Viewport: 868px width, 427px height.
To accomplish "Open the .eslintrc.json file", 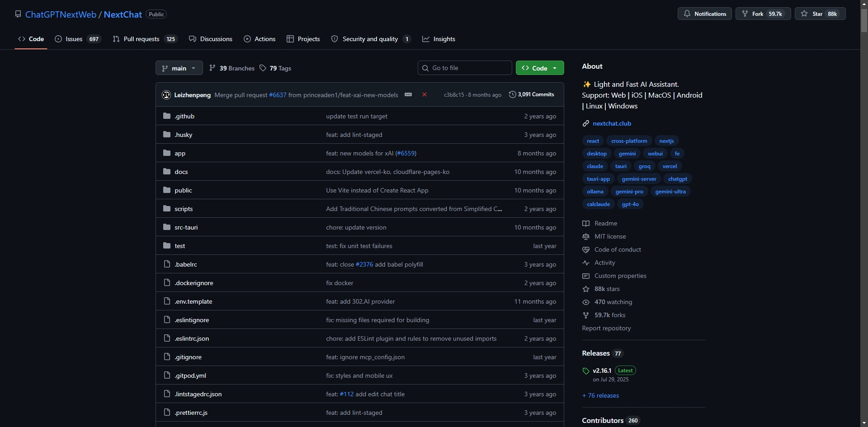I will (192, 338).
